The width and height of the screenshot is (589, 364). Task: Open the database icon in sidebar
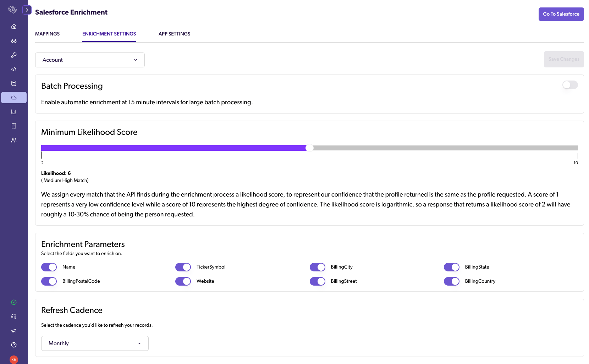[x=14, y=83]
